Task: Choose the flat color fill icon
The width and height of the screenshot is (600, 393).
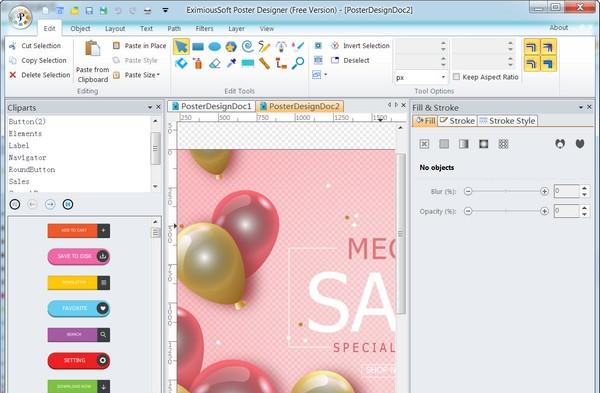Action: click(444, 144)
